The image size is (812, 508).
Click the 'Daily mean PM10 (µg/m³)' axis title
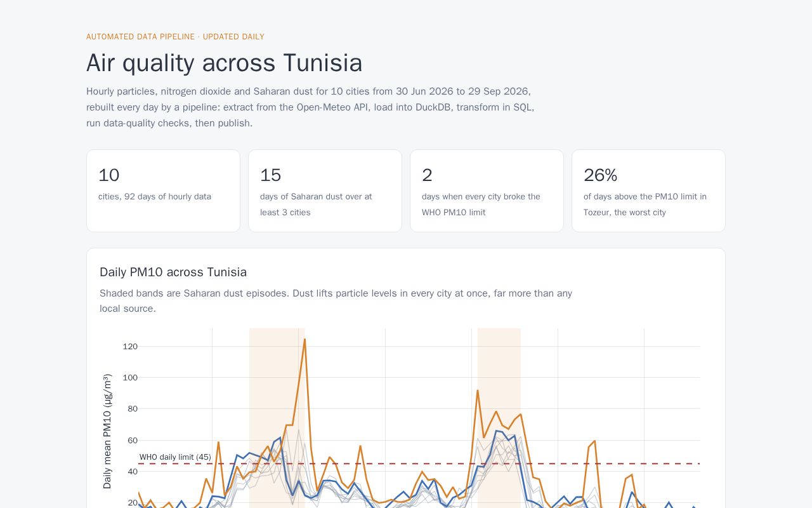(x=107, y=431)
